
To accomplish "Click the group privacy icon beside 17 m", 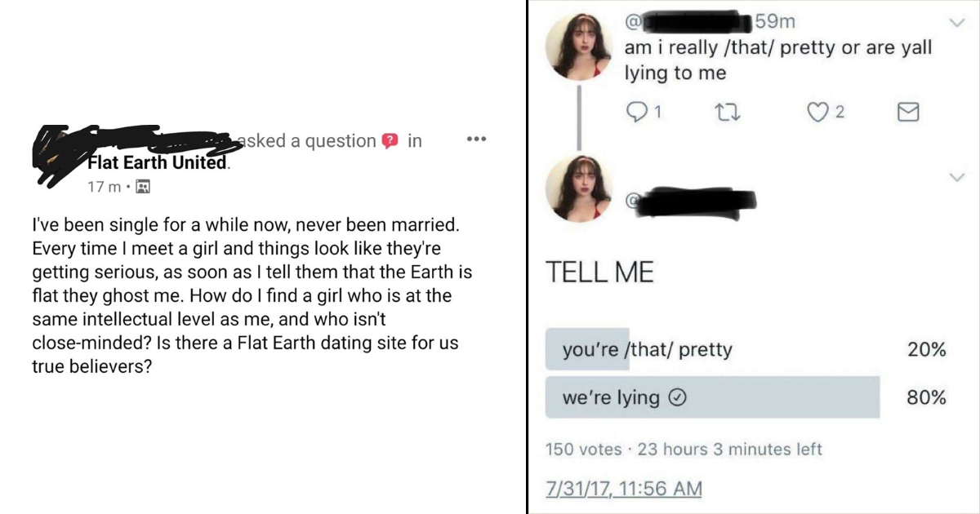I will point(142,187).
